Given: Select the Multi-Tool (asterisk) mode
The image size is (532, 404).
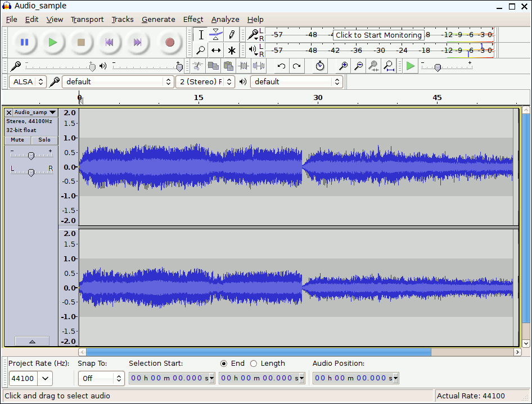Looking at the screenshot, I should [232, 50].
